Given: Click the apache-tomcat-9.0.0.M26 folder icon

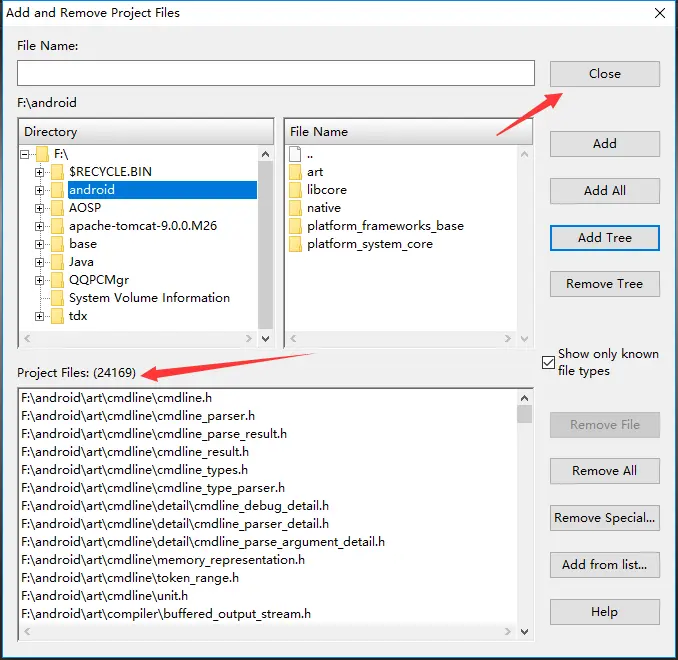Looking at the screenshot, I should pos(57,226).
